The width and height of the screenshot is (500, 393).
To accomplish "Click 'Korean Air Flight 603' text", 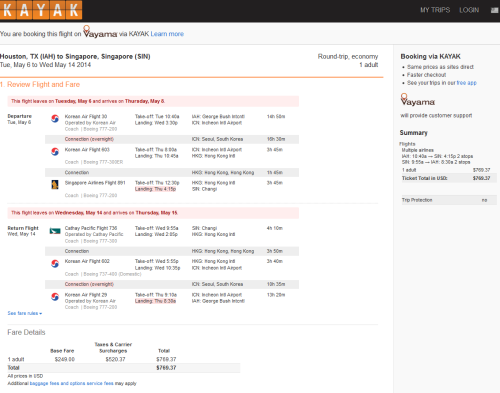I will pos(87,150).
